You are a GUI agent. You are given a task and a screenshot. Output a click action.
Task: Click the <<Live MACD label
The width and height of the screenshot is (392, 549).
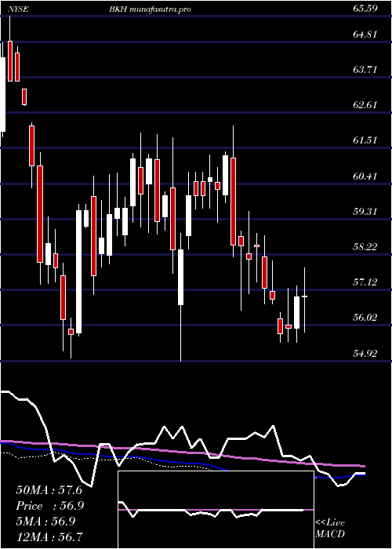pos(330,529)
